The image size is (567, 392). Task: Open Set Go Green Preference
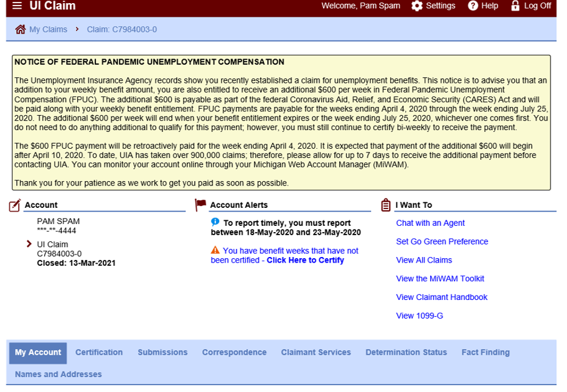[442, 241]
